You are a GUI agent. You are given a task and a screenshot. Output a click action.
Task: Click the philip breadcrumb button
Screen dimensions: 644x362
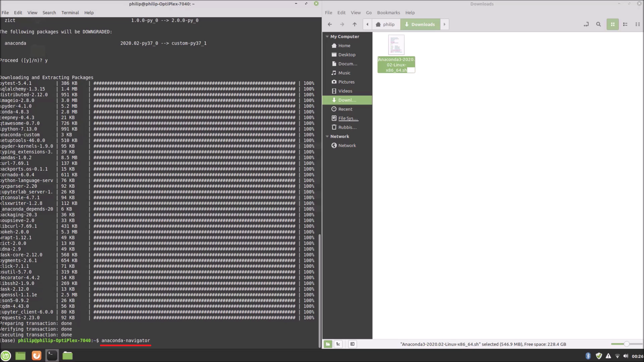[386, 24]
